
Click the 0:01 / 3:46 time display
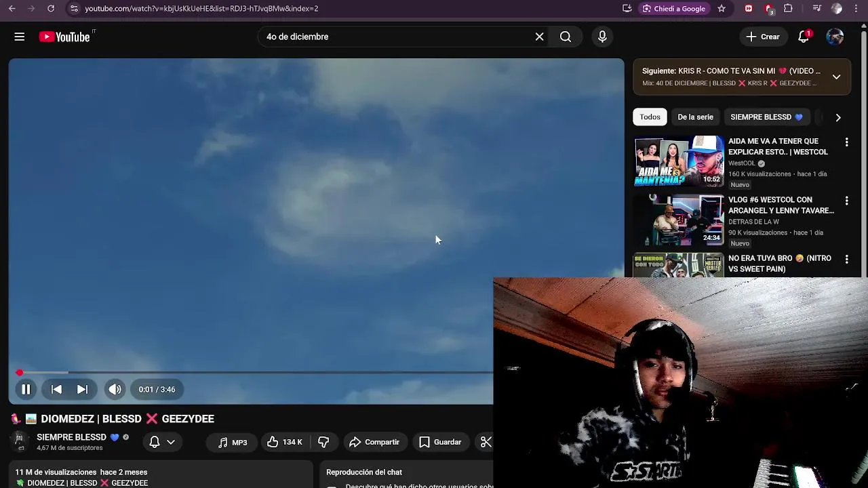pyautogui.click(x=157, y=389)
